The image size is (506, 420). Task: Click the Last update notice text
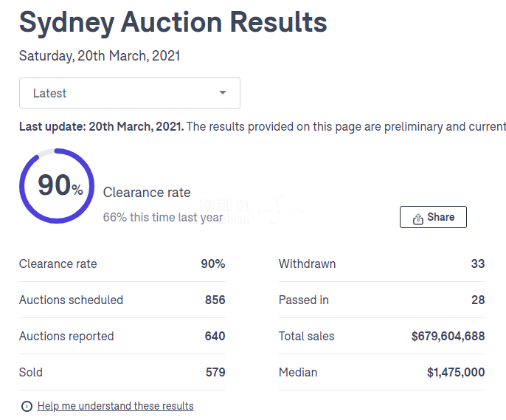(263, 126)
